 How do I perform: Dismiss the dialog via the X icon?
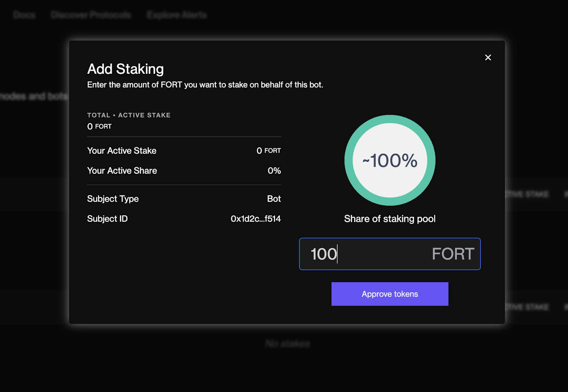tap(488, 57)
